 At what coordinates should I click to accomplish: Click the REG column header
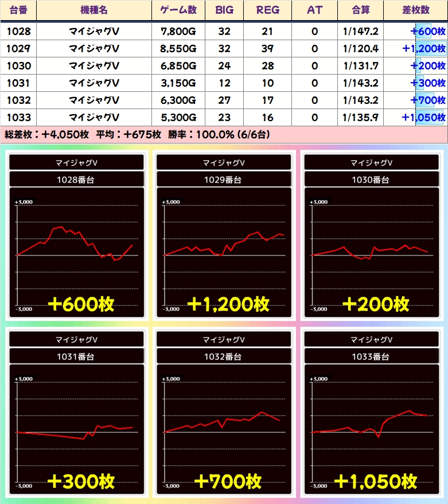pos(267,10)
